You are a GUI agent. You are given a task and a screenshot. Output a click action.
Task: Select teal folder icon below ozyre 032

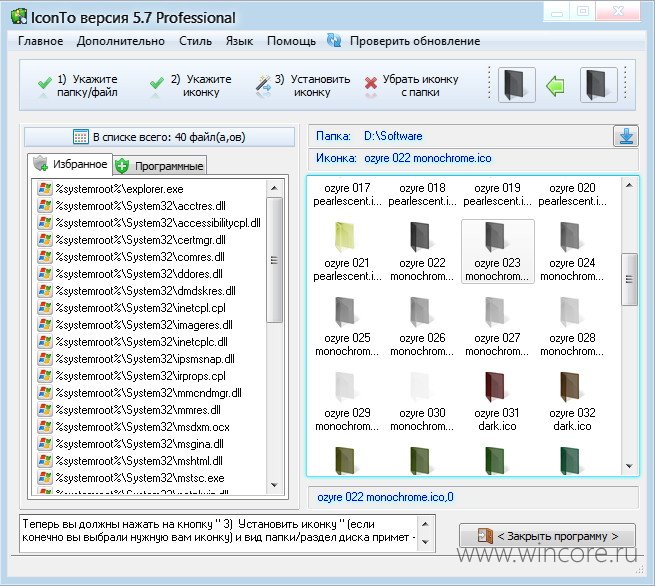570,461
